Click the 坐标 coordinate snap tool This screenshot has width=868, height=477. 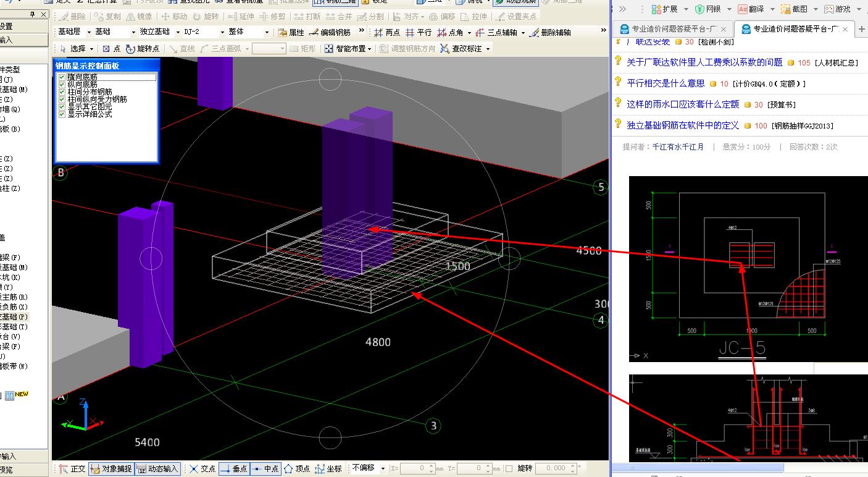[x=328, y=468]
